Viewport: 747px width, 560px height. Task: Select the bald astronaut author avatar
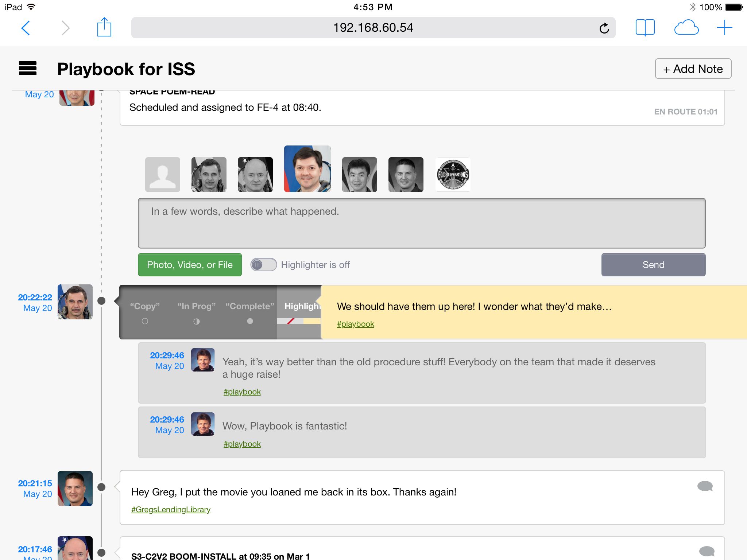(255, 175)
